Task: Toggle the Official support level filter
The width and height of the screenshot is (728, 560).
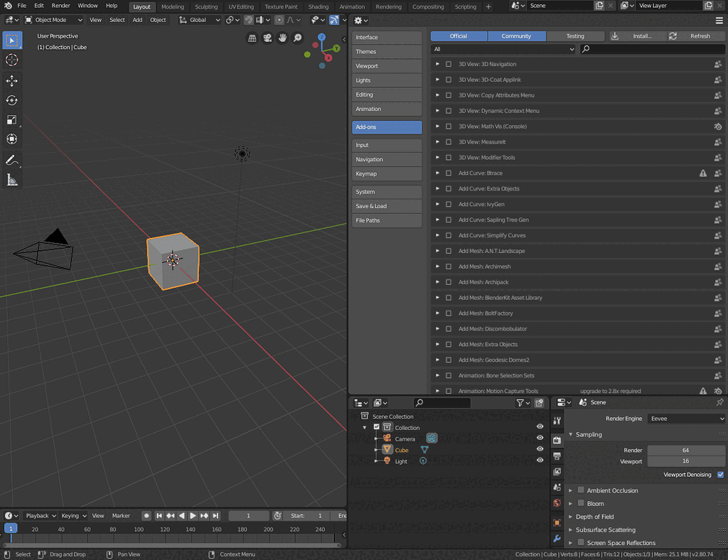Action: [459, 36]
